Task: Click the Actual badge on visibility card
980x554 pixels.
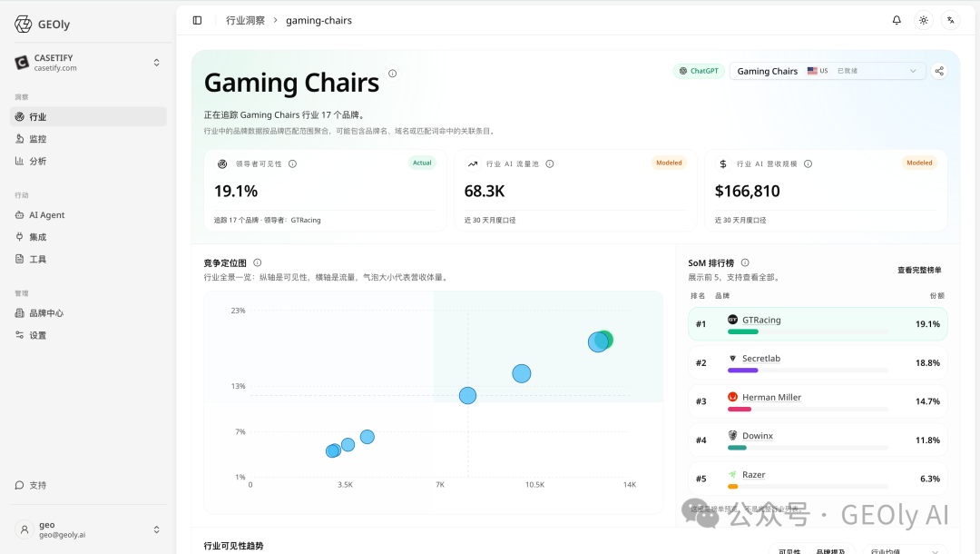Action: [422, 163]
